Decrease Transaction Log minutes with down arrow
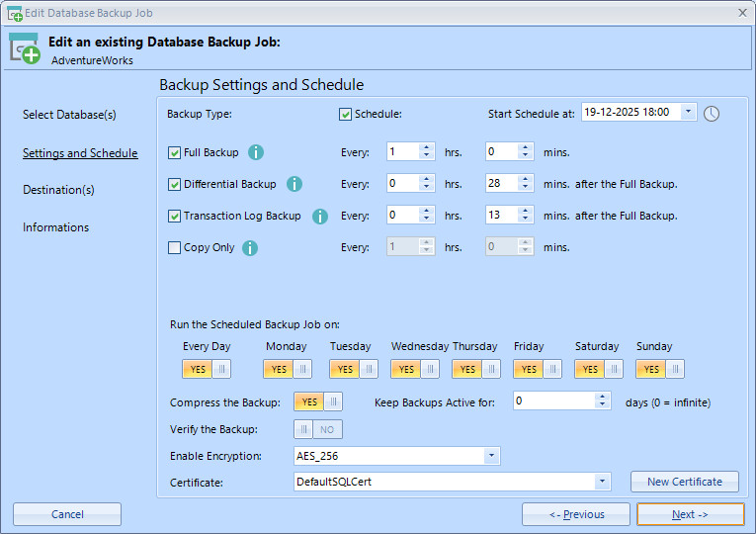 pos(525,219)
